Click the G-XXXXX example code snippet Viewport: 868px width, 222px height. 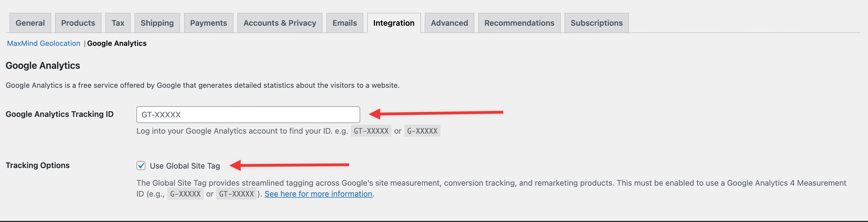tap(422, 131)
